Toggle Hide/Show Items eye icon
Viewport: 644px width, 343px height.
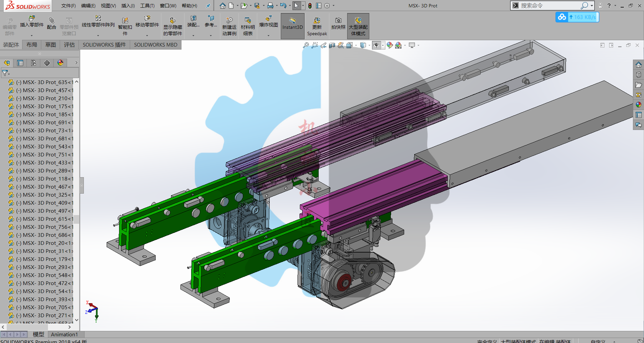pyautogui.click(x=377, y=45)
